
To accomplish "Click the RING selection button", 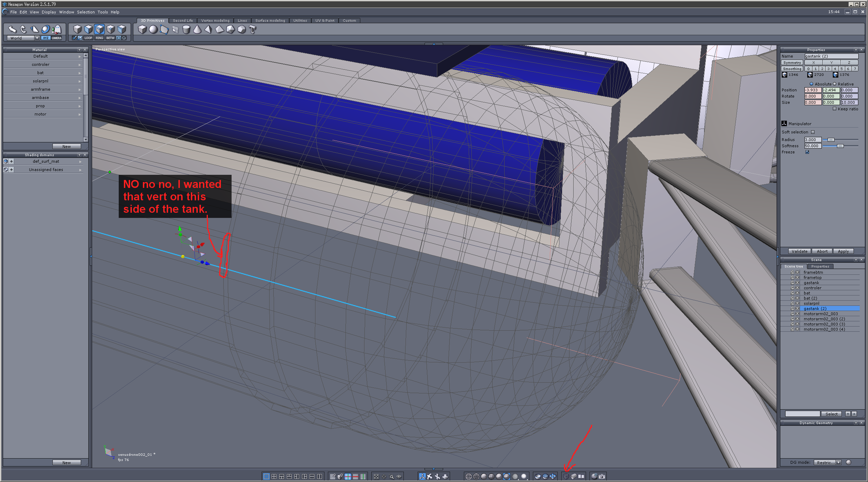I will [99, 38].
